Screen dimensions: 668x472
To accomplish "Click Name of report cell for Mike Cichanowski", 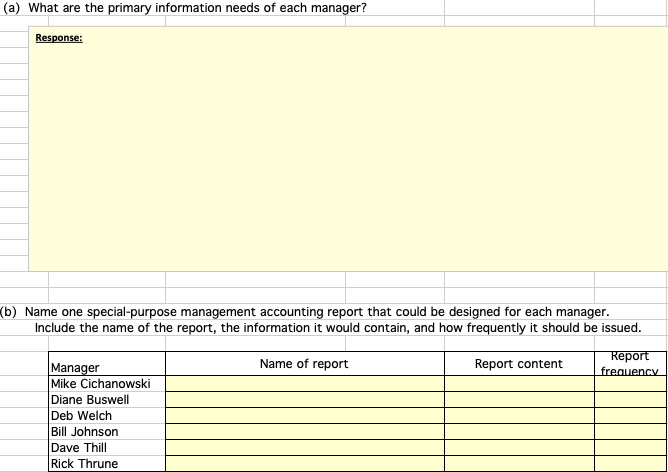I will pyautogui.click(x=305, y=384).
